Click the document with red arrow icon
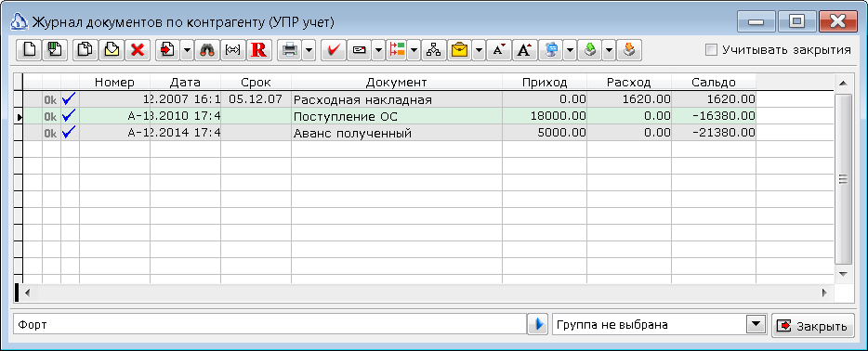Screen dimensions: 868x351 (x=167, y=50)
